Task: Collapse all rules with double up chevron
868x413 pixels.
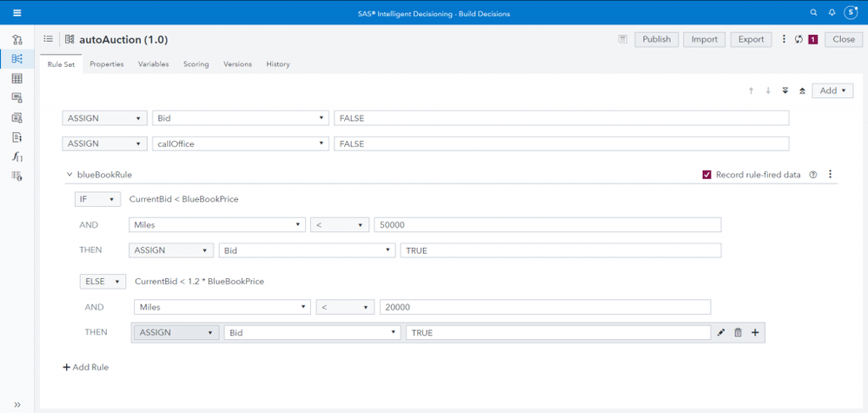Action: point(802,90)
